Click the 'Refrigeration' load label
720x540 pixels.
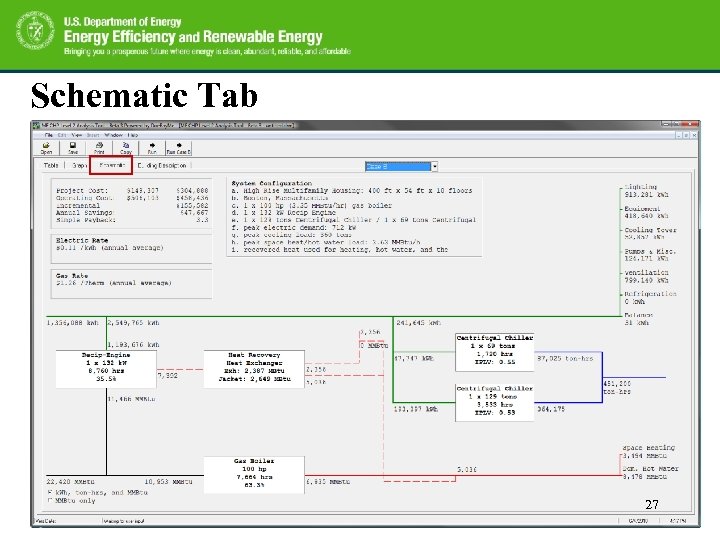650,293
